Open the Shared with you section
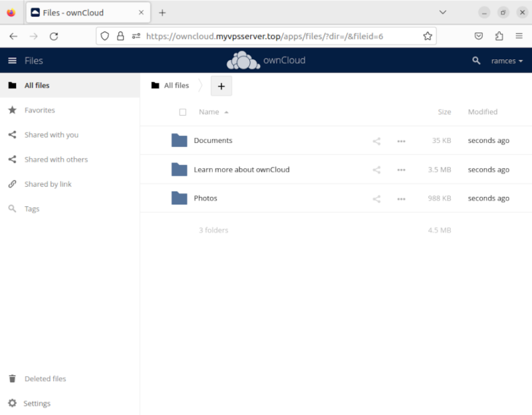 pos(51,134)
